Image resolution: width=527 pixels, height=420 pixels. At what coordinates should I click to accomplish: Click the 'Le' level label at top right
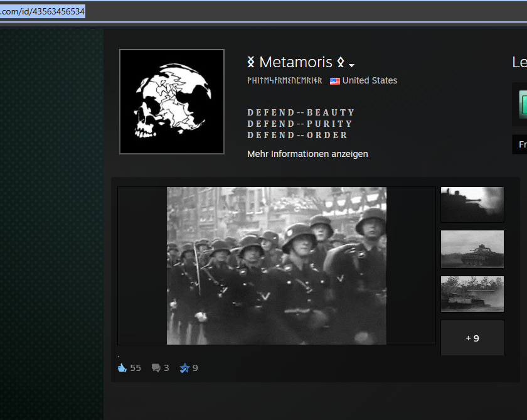[x=519, y=62]
